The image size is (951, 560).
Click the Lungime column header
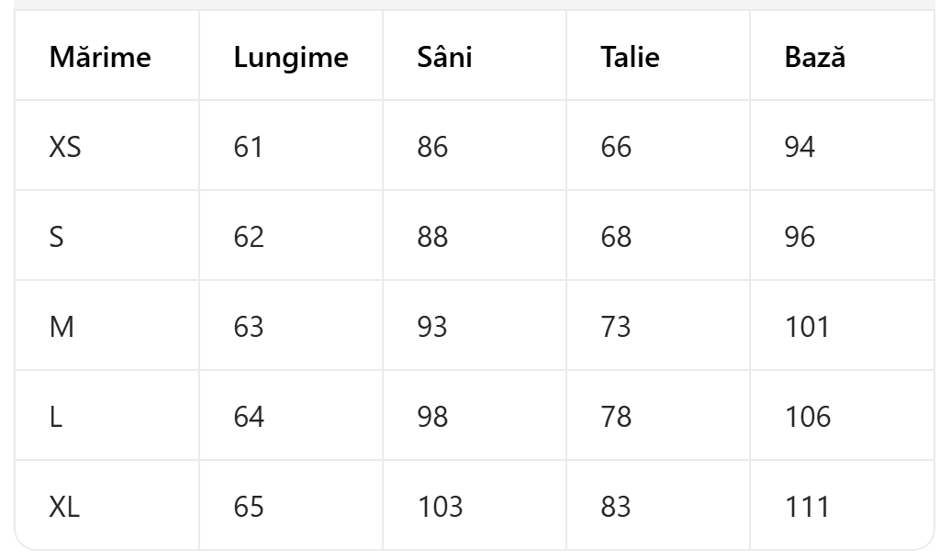click(x=291, y=58)
